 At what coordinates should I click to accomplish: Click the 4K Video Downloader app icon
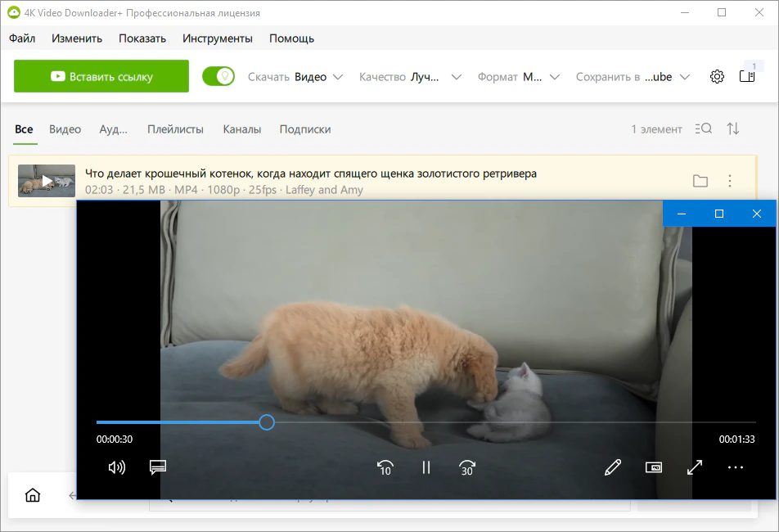[13, 12]
